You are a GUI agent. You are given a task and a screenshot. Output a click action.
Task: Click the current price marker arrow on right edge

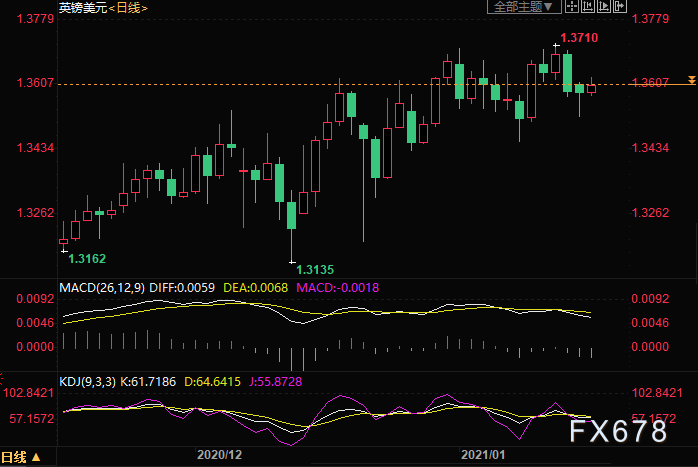690,79
